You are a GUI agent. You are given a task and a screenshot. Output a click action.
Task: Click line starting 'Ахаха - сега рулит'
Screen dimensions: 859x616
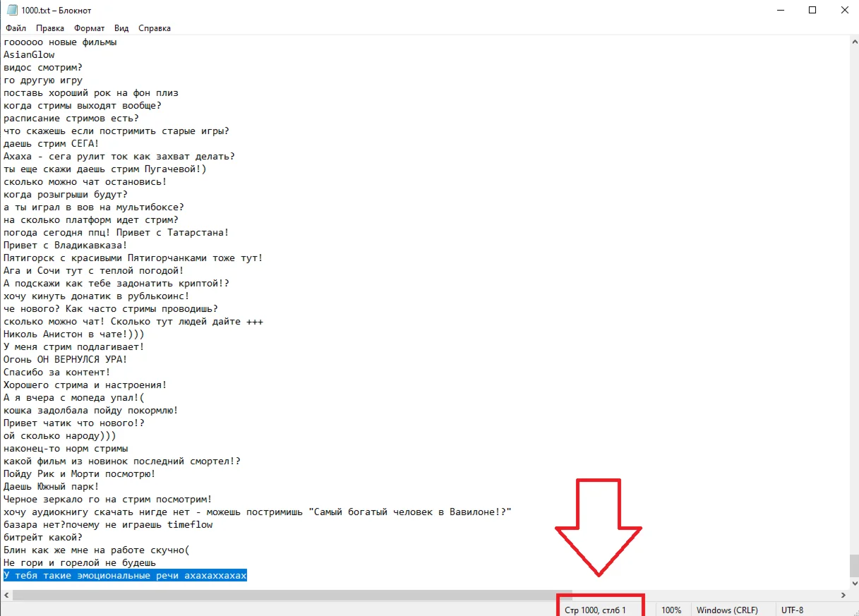click(119, 156)
